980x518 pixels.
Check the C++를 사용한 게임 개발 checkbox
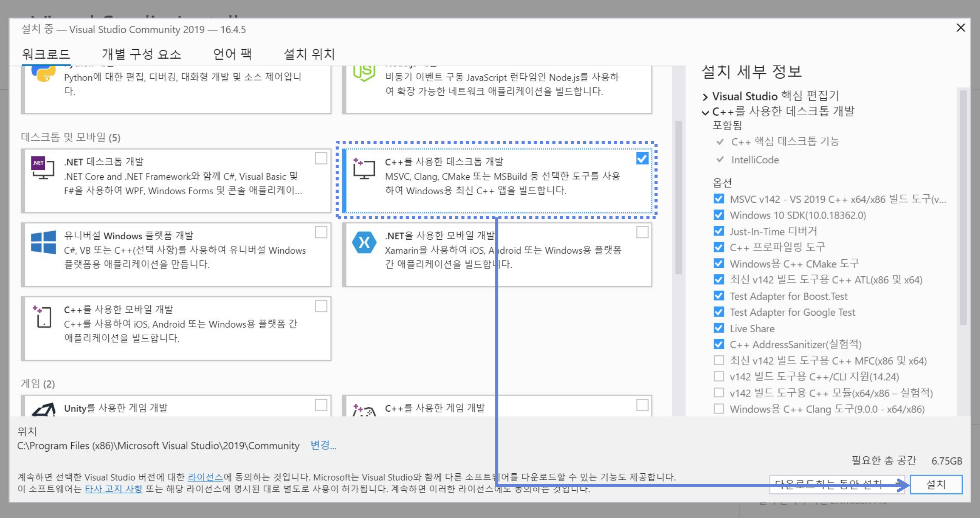pos(642,405)
